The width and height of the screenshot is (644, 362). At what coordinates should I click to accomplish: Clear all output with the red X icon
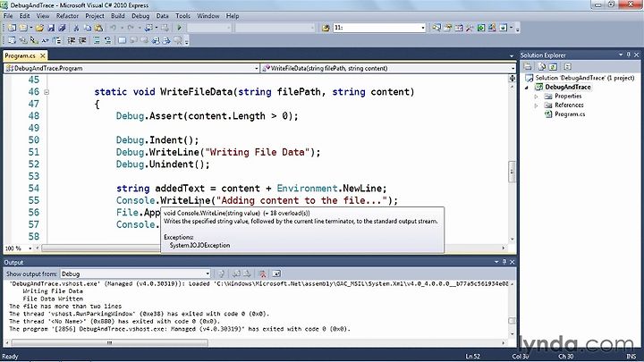262,274
